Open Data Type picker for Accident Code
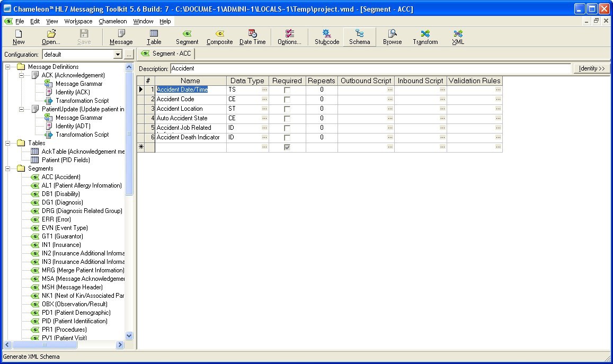The height and width of the screenshot is (364, 613). point(265,99)
